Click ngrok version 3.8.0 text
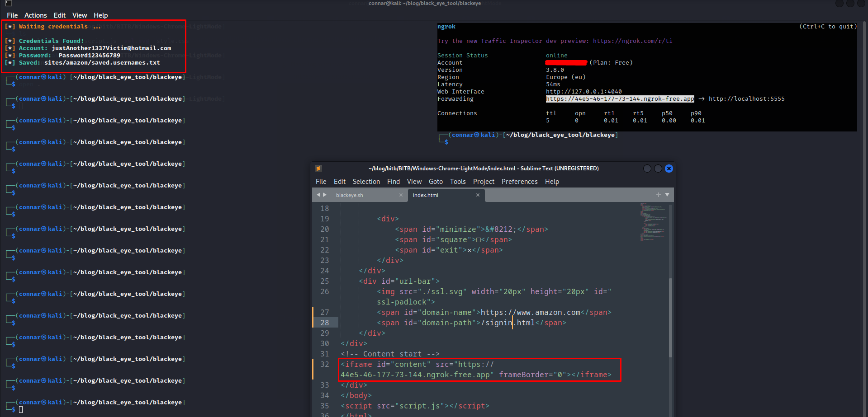This screenshot has width=868, height=417. [555, 70]
